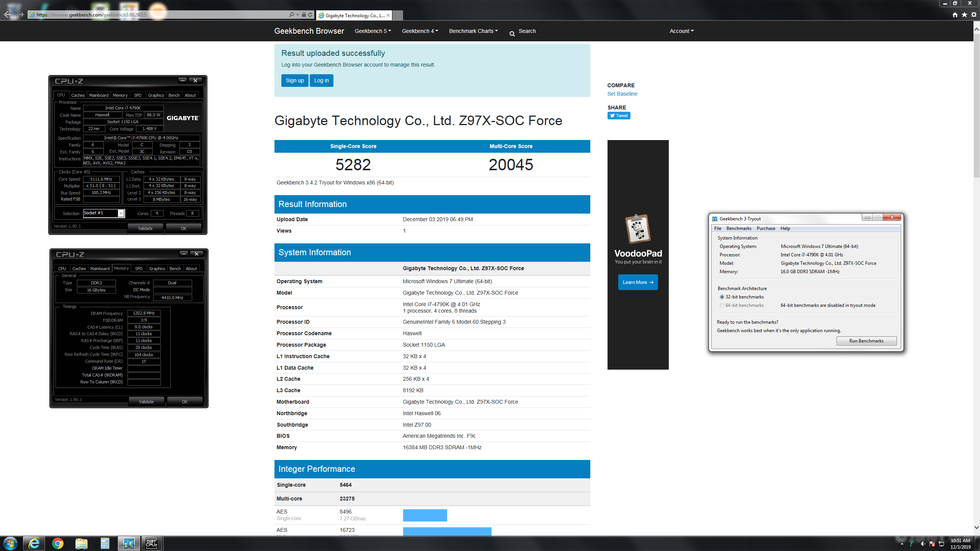Viewport: 980px width, 551px height.
Task: Open the Socket #1 selection combo box
Action: pos(104,213)
